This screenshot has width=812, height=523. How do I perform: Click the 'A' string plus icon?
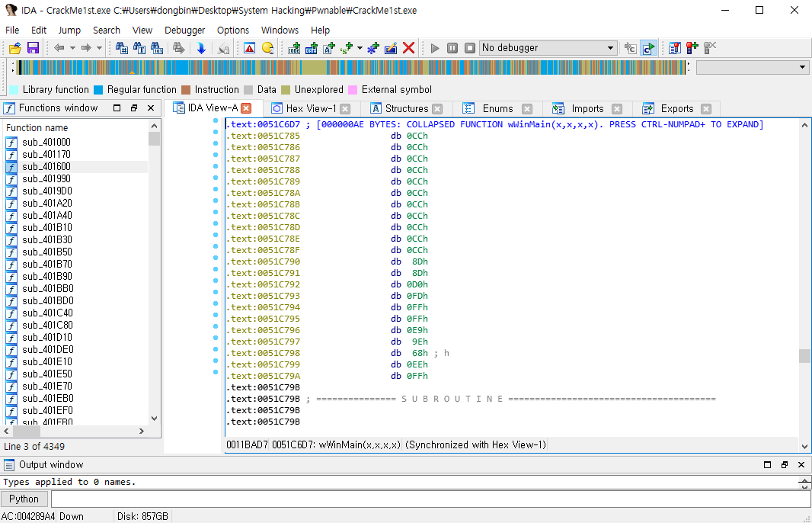click(329, 48)
